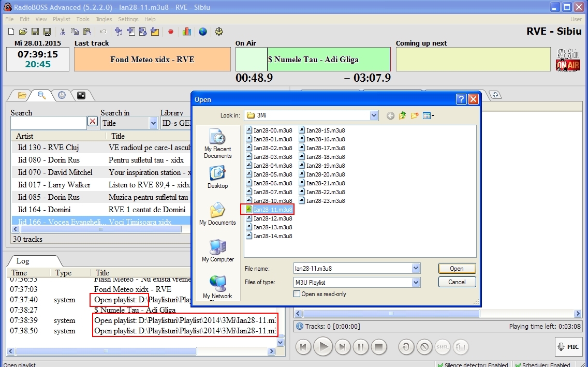Open the Jingles menu
588x367 pixels.
104,19
